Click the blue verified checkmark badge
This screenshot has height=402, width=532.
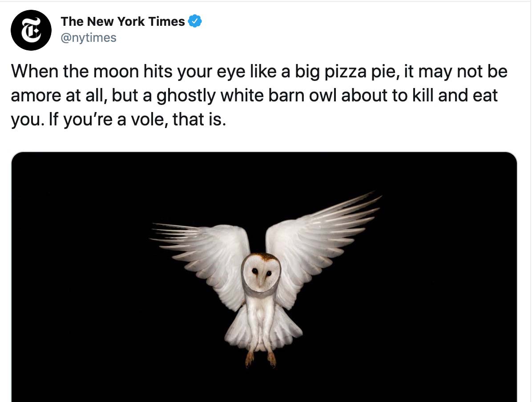(x=195, y=21)
